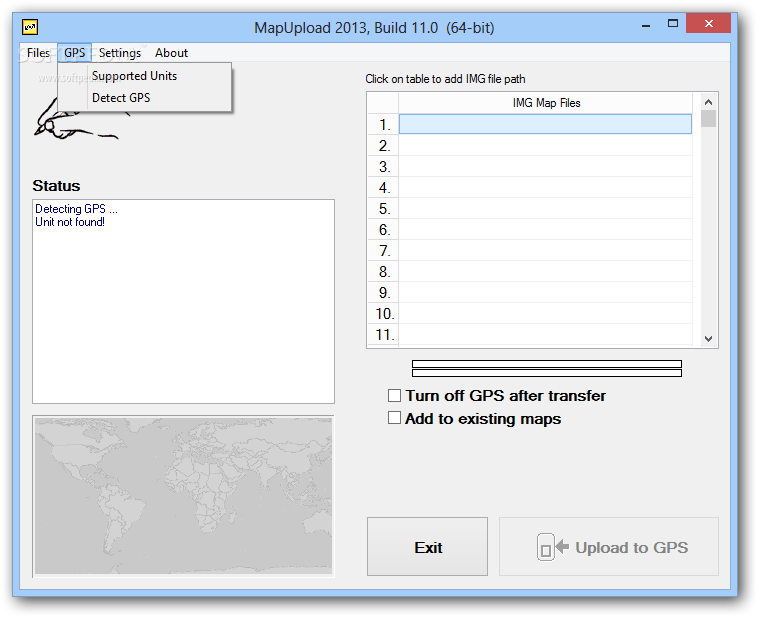The height and width of the screenshot is (617, 758).
Task: Click the scroll up arrow of map table
Action: point(709,102)
